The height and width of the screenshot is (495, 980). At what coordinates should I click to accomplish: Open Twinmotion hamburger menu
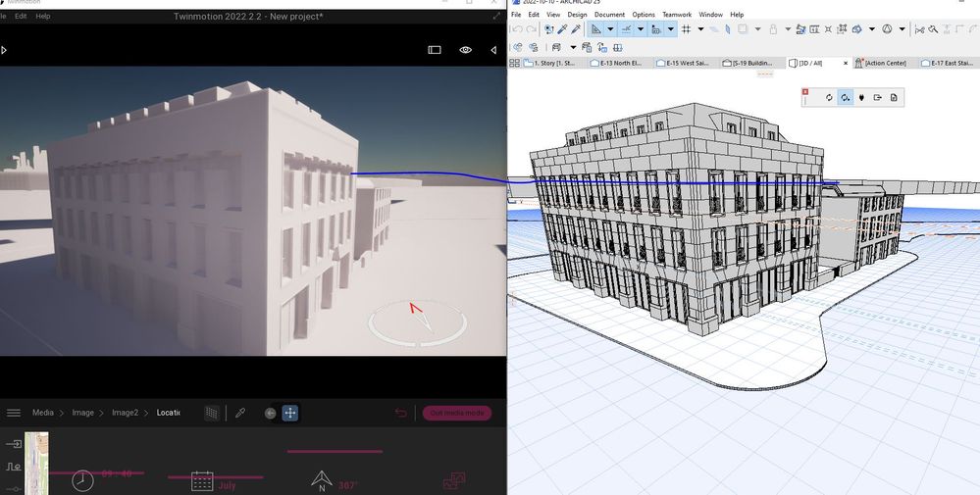(14, 413)
